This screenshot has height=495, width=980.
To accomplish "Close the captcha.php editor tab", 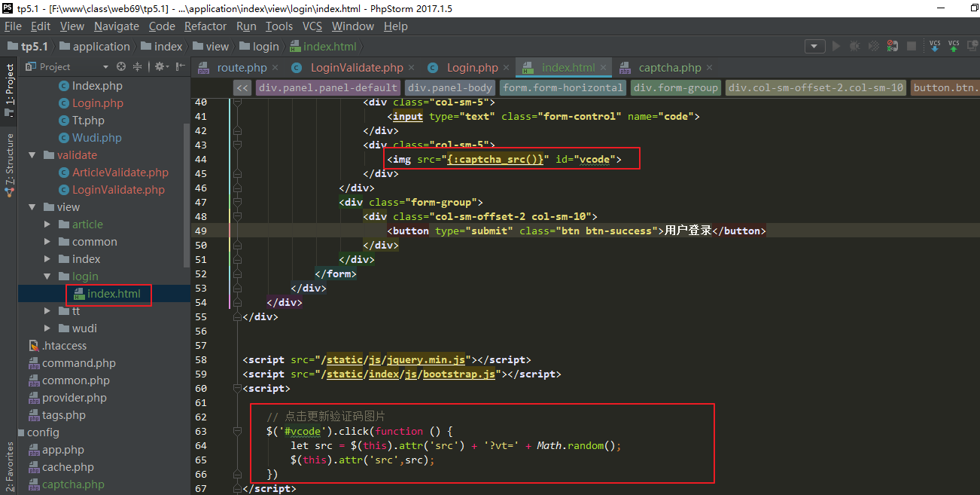I will tap(710, 68).
